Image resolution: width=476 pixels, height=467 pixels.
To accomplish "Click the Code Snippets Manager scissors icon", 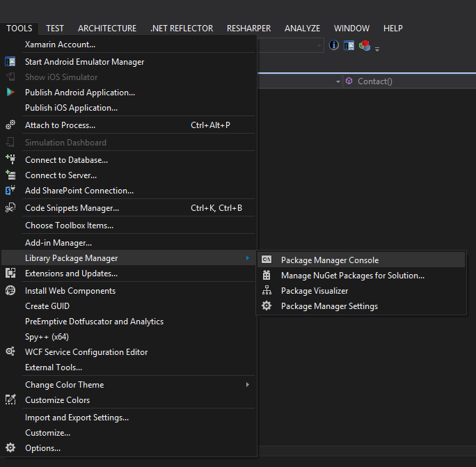I will coord(10,207).
